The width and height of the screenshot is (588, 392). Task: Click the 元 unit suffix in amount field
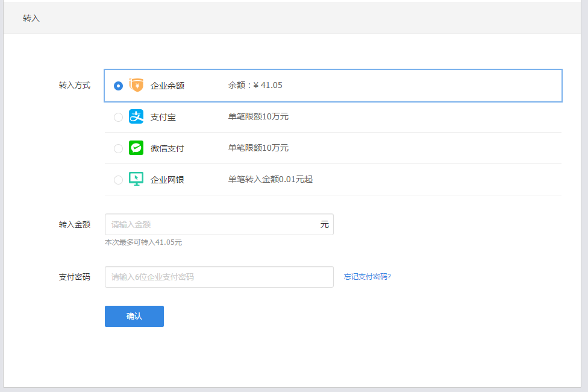pos(325,224)
